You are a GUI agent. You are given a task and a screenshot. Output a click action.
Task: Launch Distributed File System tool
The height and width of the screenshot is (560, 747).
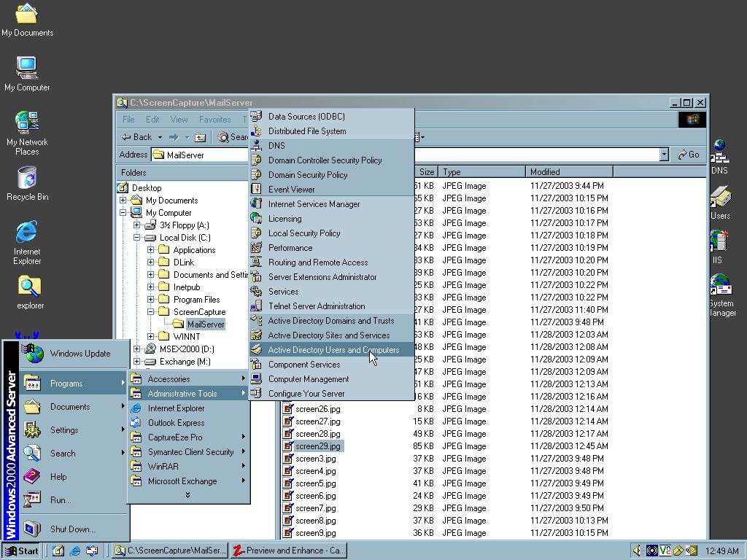point(332,131)
